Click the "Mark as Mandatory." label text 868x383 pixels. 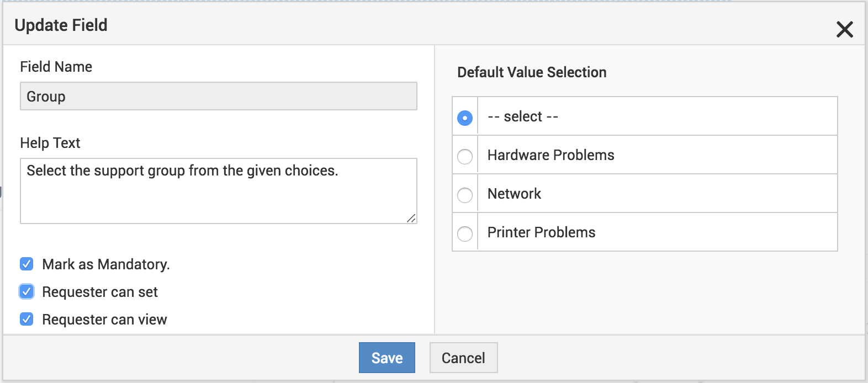pos(106,264)
